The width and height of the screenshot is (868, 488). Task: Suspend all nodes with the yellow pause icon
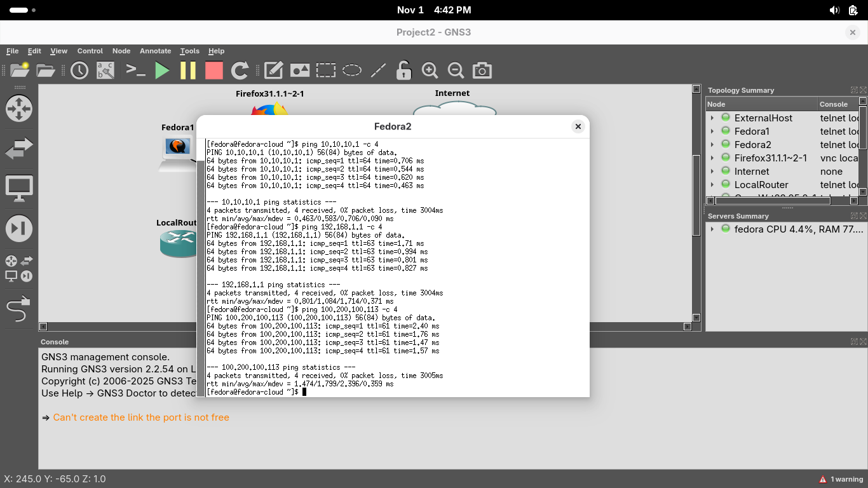188,71
